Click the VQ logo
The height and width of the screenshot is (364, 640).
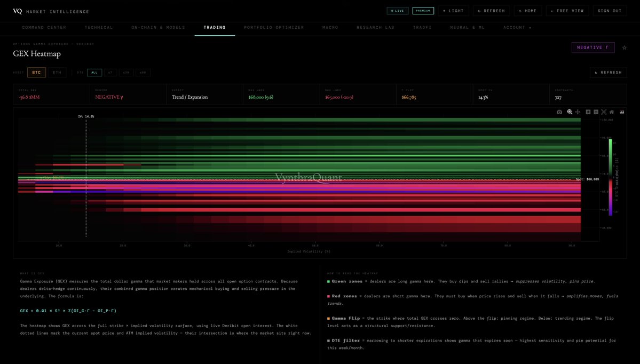(x=17, y=11)
